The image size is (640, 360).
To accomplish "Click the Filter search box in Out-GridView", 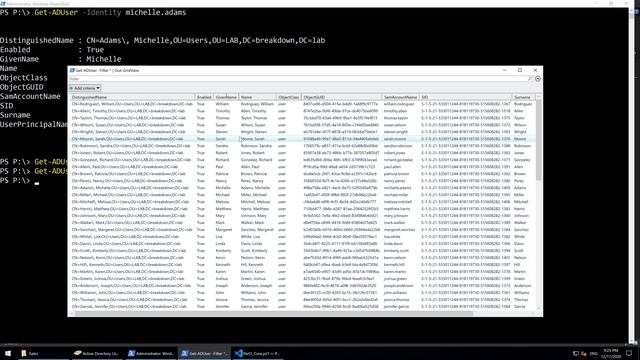I will coord(298,79).
